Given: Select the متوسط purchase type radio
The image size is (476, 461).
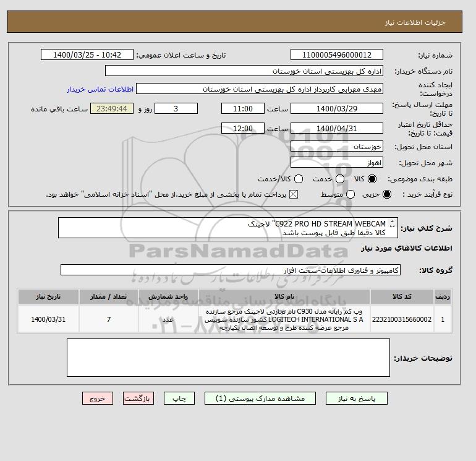Looking at the screenshot, I should (351, 194).
